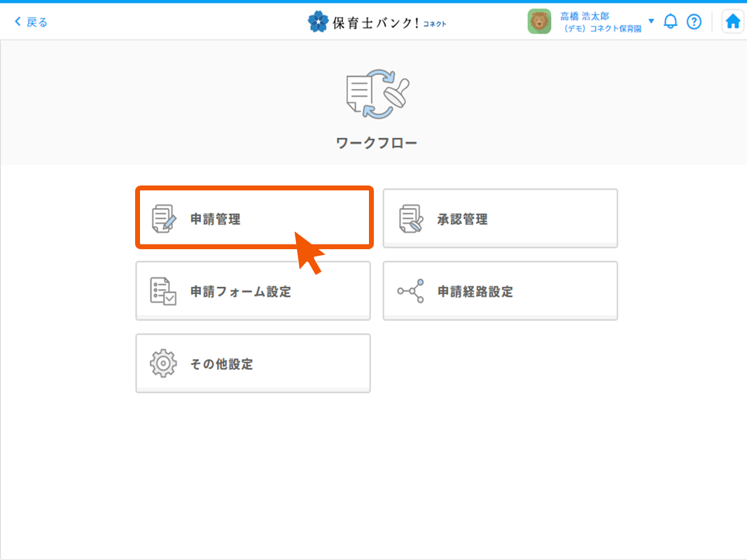
Task: Click the gear icon for その他設定
Action: click(163, 364)
